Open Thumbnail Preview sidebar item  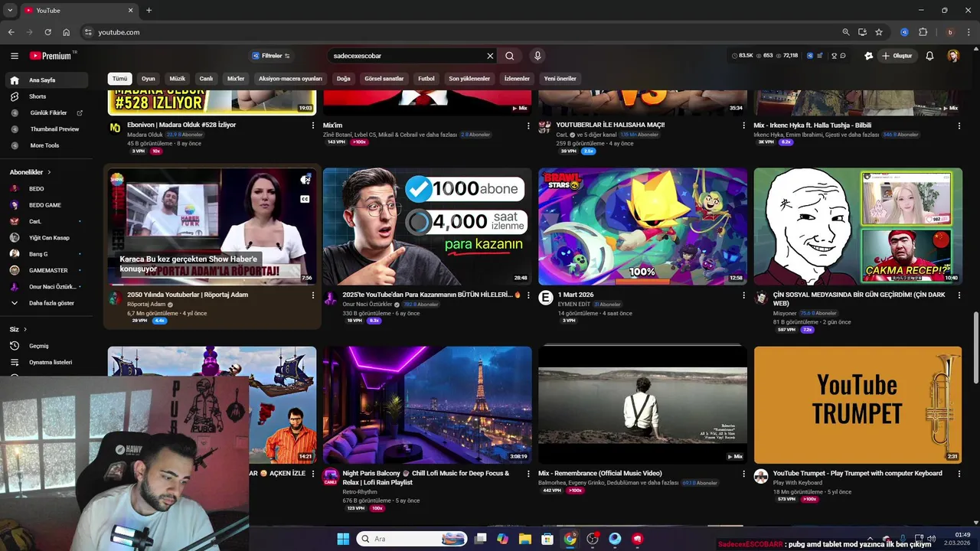(x=54, y=129)
